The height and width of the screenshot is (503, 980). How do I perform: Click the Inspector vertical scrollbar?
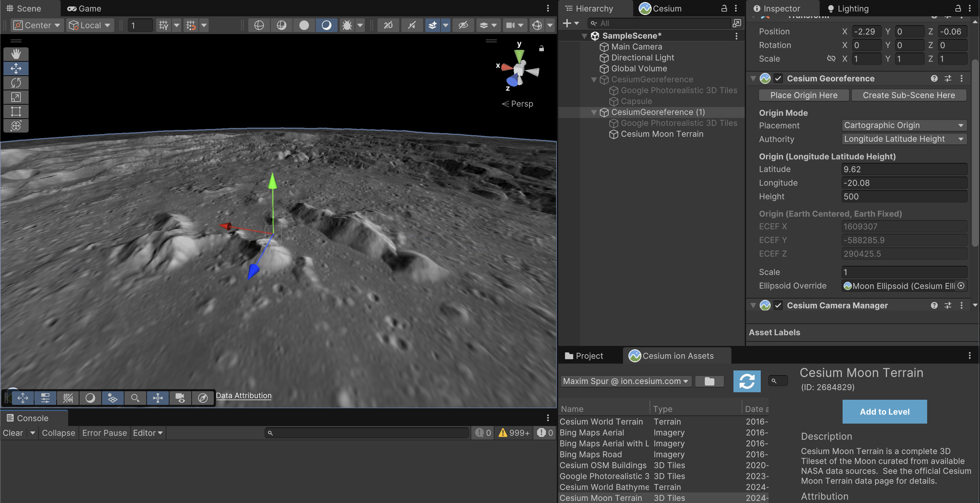975,152
